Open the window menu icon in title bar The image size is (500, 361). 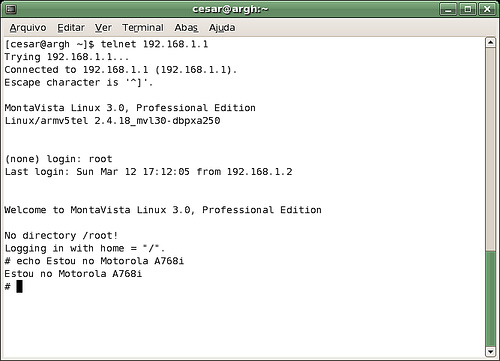point(11,9)
